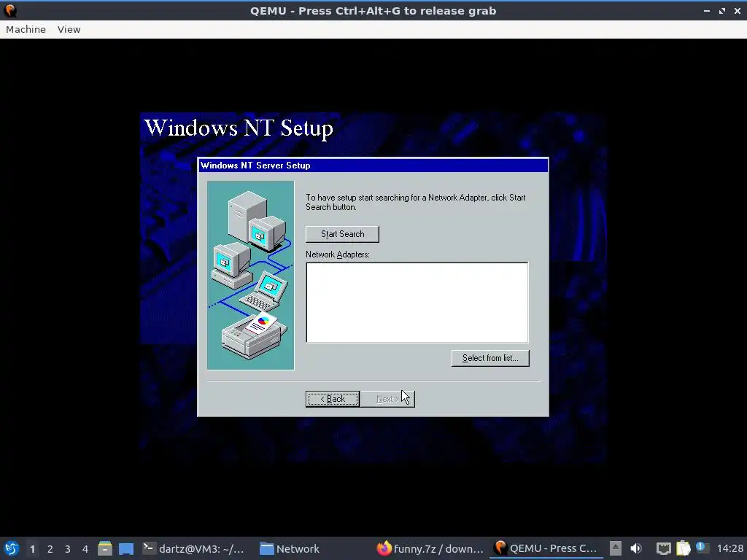Switch to the Network folder window

[x=290, y=548]
